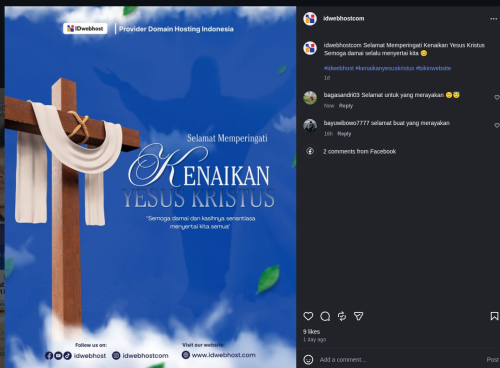Image resolution: width=500 pixels, height=368 pixels.
Task: Share post via paper plane icon
Action: 358,316
